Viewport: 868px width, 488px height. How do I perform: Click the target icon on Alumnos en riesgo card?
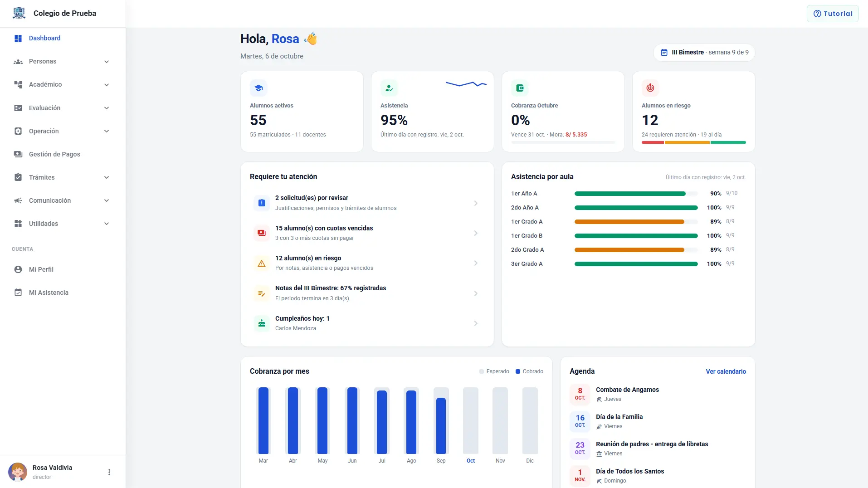650,88
